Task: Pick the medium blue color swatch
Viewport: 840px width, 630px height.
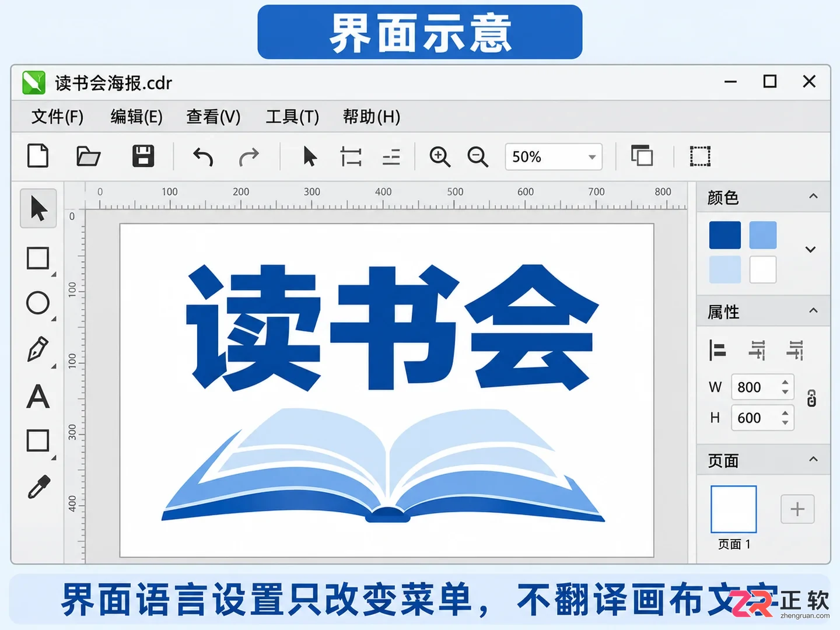Action: pyautogui.click(x=763, y=235)
